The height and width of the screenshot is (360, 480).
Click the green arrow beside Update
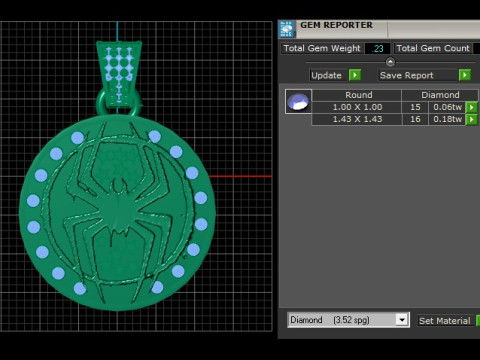tap(355, 75)
